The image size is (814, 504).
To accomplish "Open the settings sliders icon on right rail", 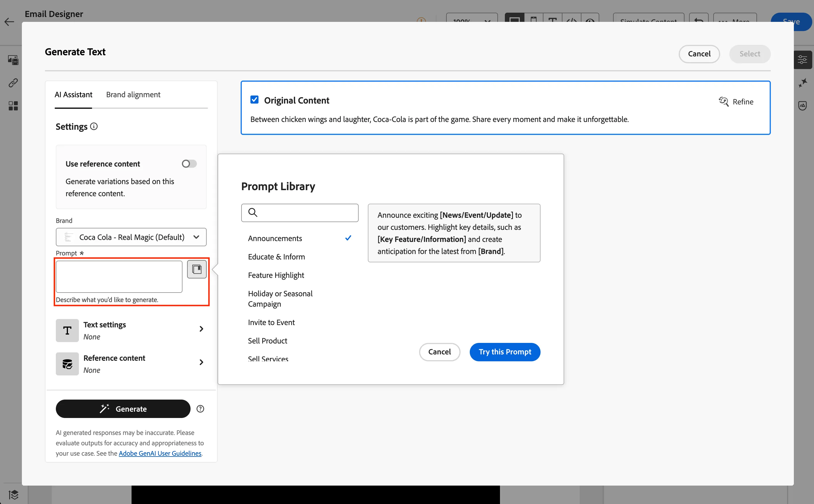I will coord(802,60).
